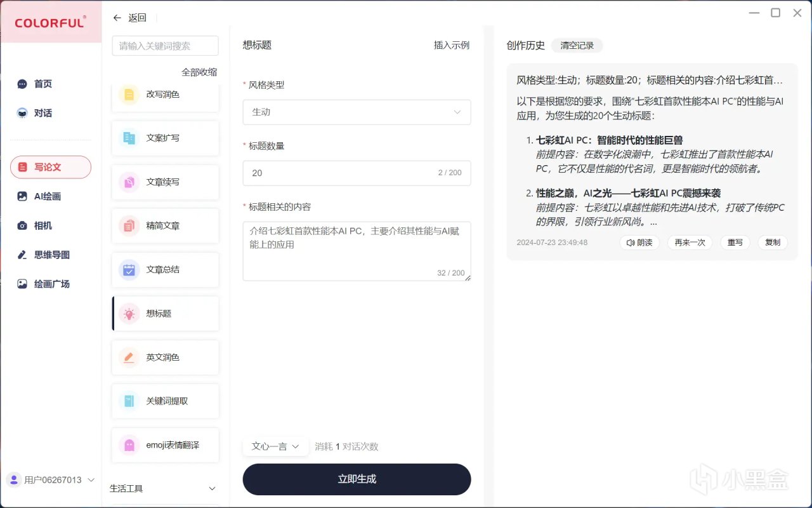Click the timestamp 2024-07-23 23:49:48
Screen dimensions: 812x508
point(552,243)
